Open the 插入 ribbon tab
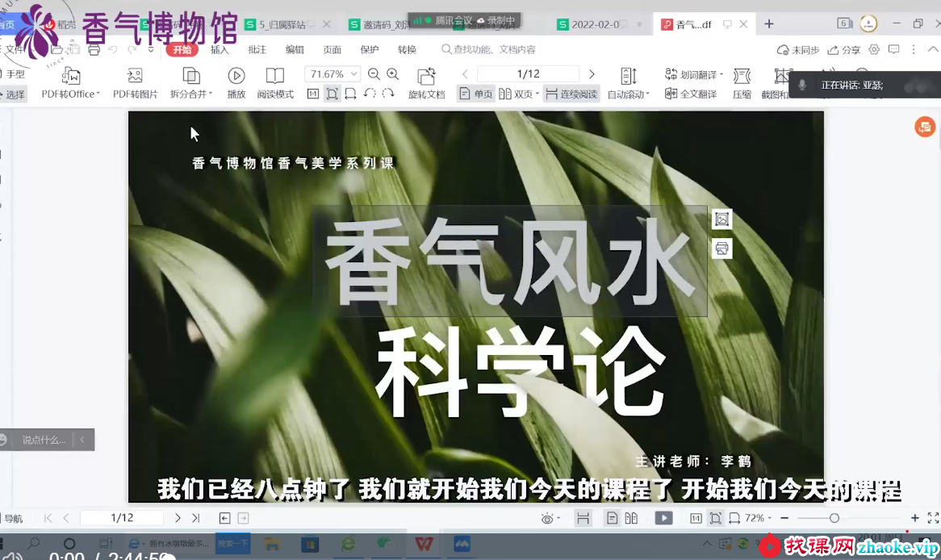This screenshot has height=560, width=941. (220, 50)
